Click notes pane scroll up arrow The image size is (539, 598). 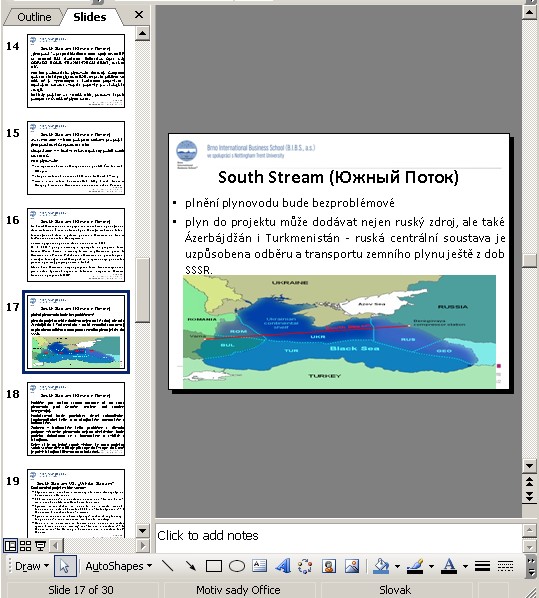click(x=529, y=530)
